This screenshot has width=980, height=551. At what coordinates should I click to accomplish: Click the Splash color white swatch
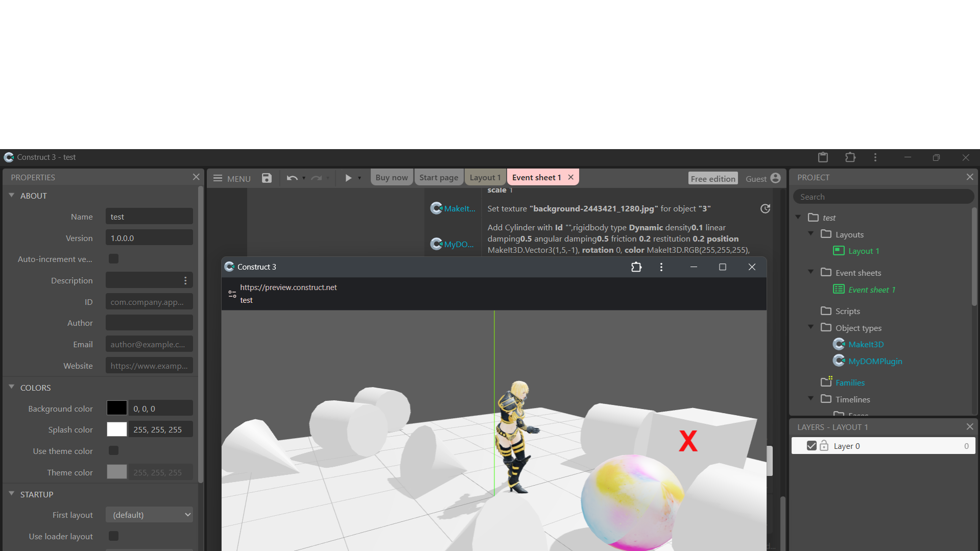[117, 429]
